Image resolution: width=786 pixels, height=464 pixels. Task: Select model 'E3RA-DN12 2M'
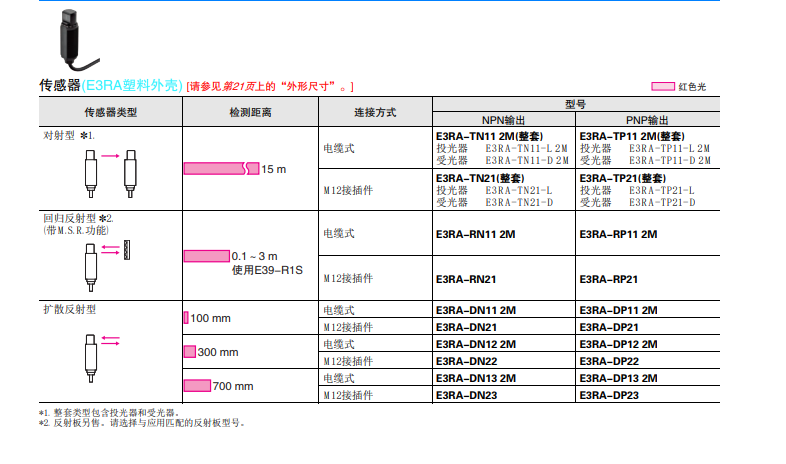click(476, 344)
